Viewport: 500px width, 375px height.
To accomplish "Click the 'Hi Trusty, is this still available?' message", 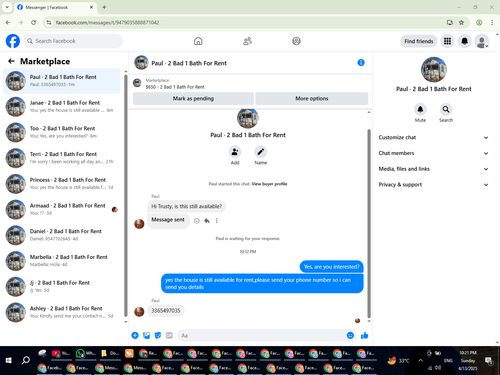I will [186, 206].
